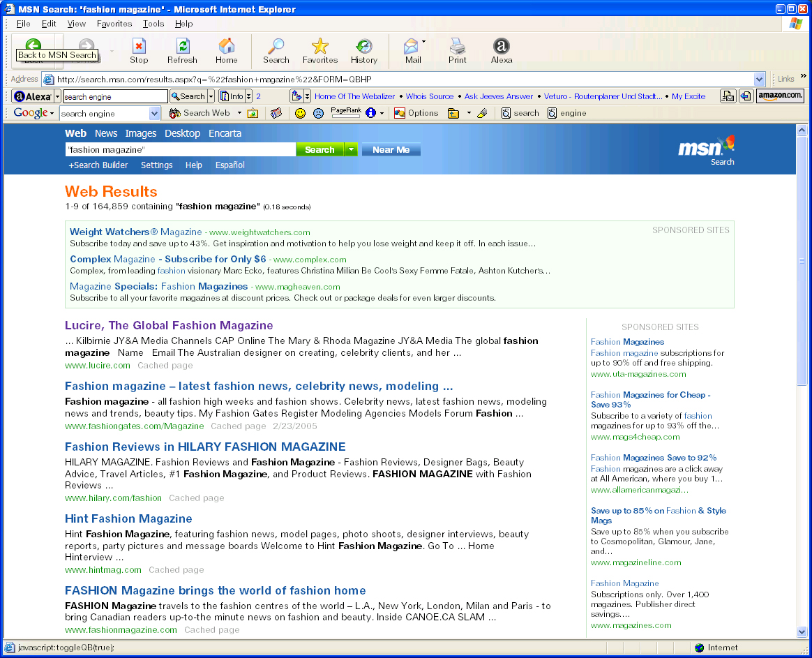Screen dimensions: 812x658
Task: Open the History pane icon
Action: tap(364, 45)
